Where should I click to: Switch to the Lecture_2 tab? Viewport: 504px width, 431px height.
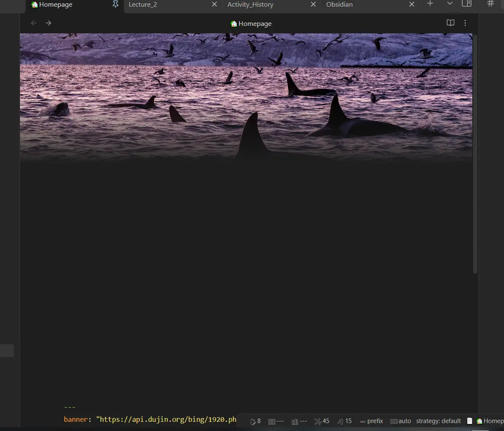coord(143,5)
